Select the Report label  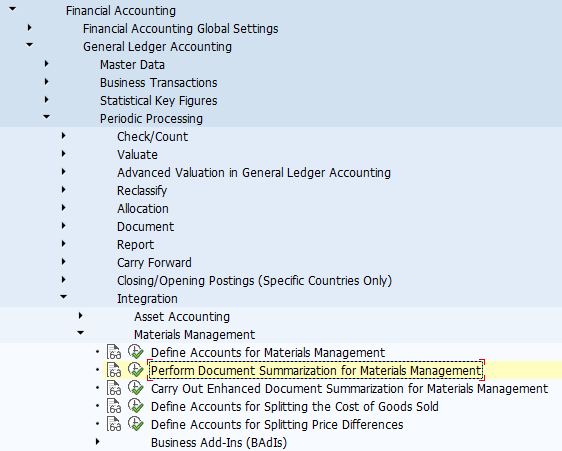pos(135,245)
